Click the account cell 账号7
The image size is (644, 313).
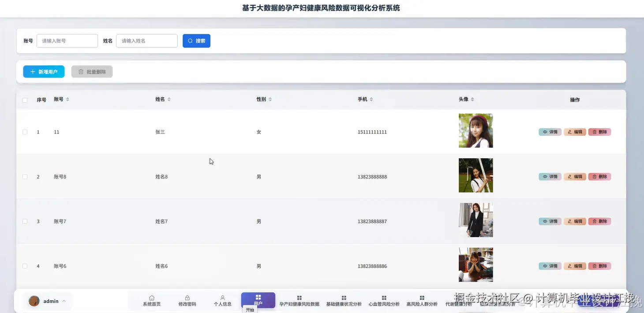pos(60,221)
